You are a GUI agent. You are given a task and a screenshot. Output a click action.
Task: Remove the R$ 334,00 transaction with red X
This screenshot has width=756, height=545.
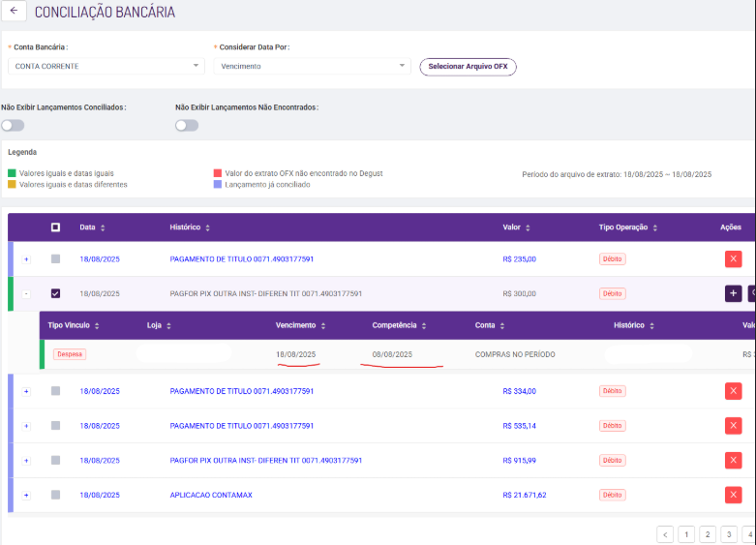click(x=733, y=391)
